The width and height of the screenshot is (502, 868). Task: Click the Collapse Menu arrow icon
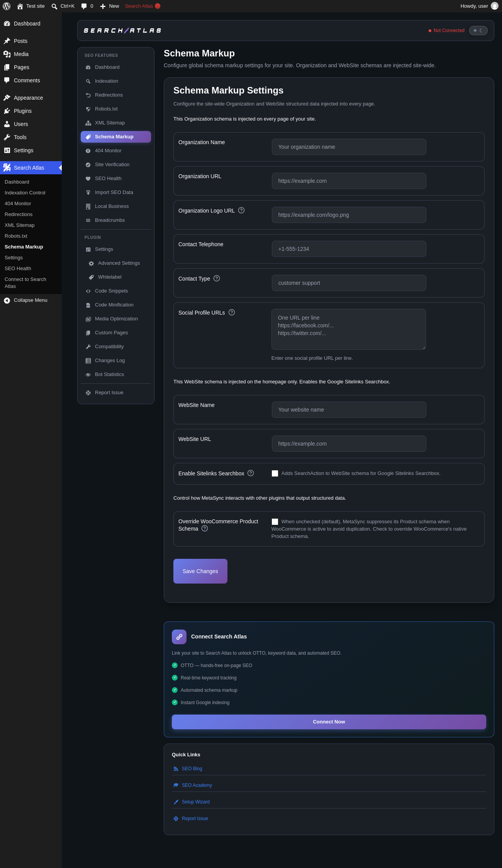click(7, 300)
